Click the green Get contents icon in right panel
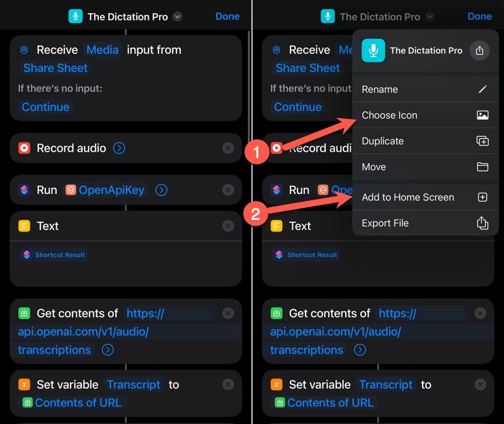Viewport: 504px width, 424px height. point(277,313)
